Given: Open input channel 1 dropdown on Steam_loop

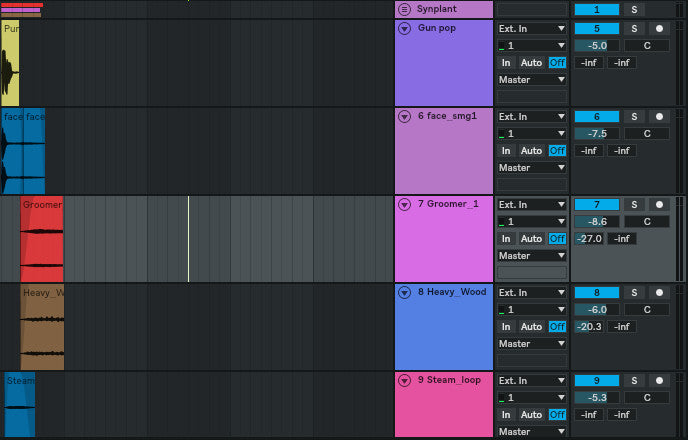Looking at the screenshot, I should (x=532, y=397).
